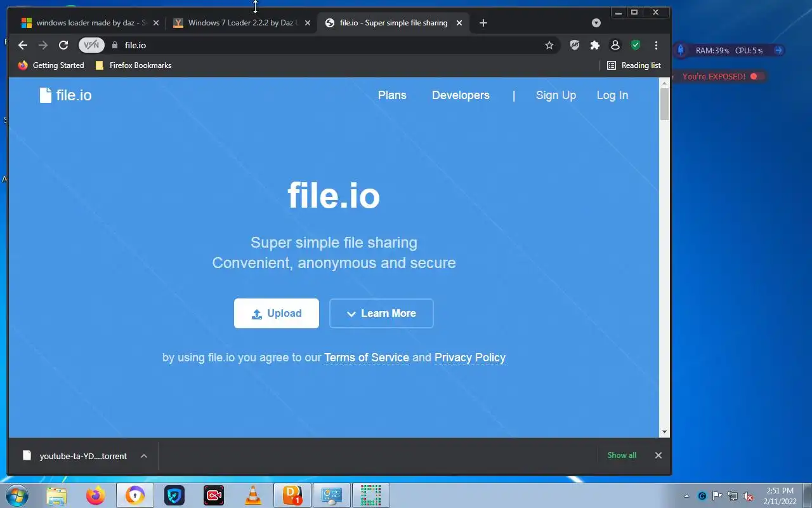Close the downloads bar
Screen dimensions: 812x508
(658, 455)
